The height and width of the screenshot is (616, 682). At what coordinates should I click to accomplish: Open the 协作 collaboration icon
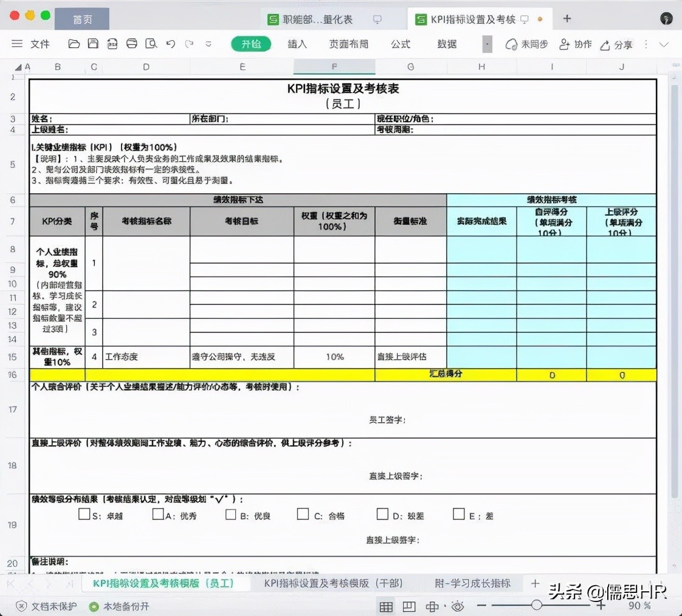point(575,44)
